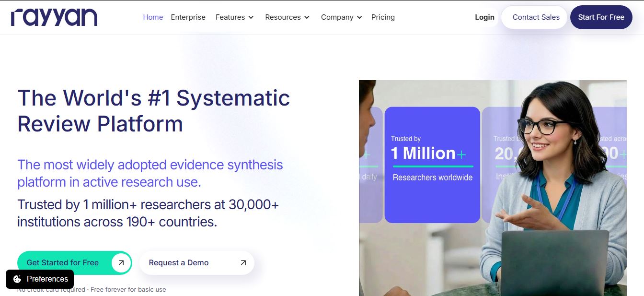Click "The most widely adopted evidence synthesis" subheading
644x296 pixels.
150,173
